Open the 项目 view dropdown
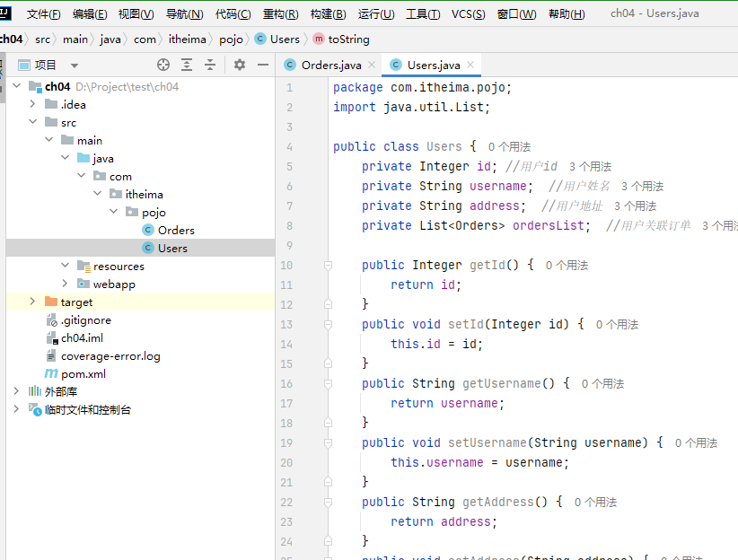Viewport: 738px width, 560px height. (x=75, y=66)
